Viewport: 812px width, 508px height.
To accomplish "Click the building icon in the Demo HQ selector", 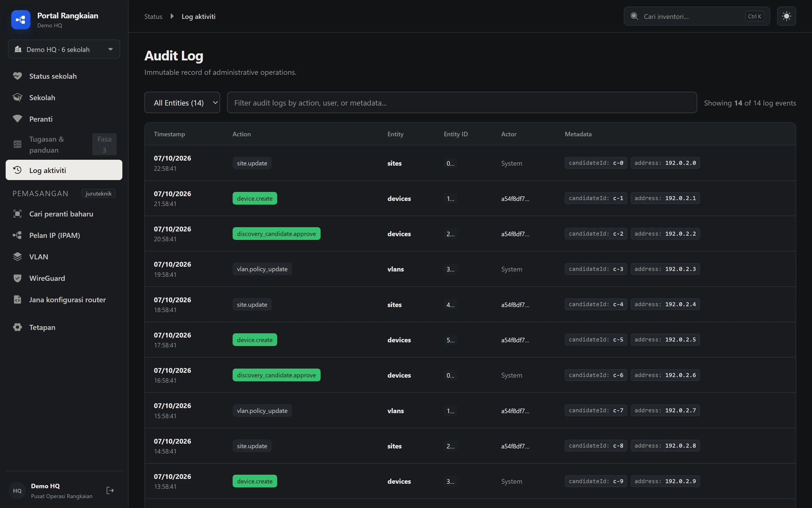I will [18, 49].
